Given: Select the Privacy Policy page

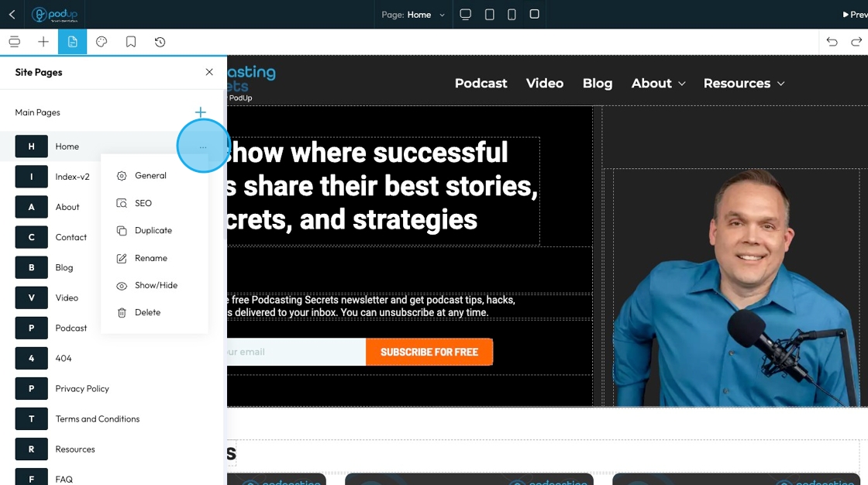Looking at the screenshot, I should click(111, 389).
